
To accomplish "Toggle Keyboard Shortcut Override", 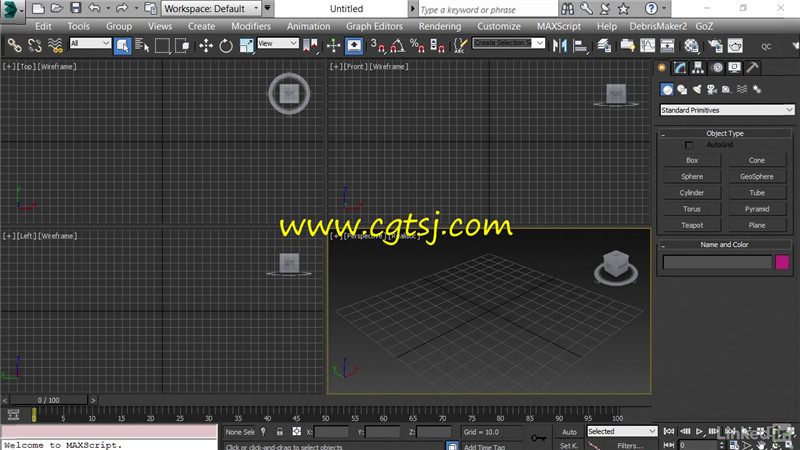I will pyautogui.click(x=354, y=46).
